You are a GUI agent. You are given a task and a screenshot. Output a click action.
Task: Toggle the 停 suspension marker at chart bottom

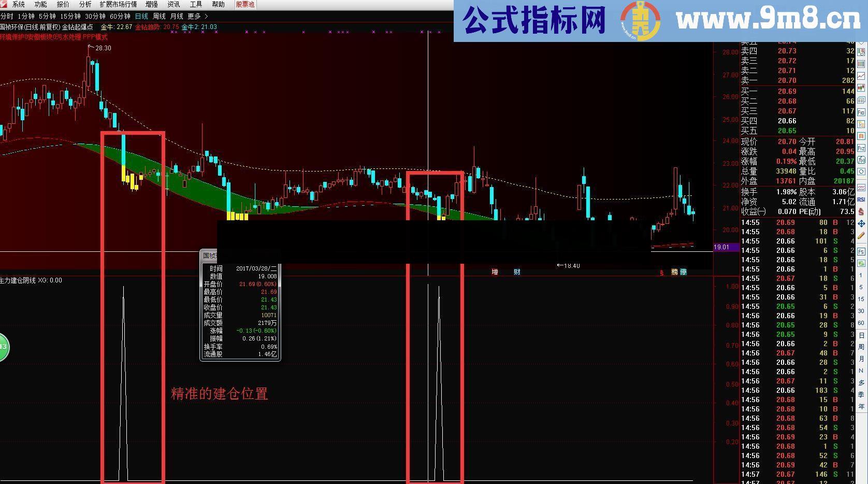[x=685, y=272]
